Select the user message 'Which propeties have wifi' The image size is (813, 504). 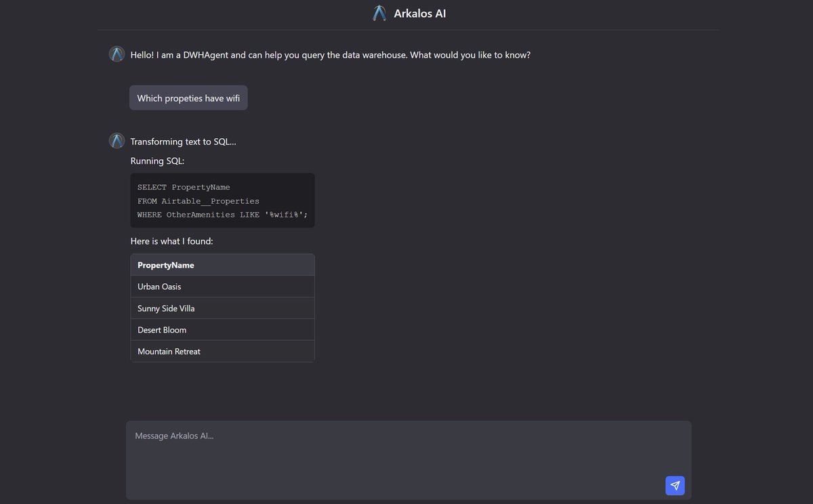(188, 98)
